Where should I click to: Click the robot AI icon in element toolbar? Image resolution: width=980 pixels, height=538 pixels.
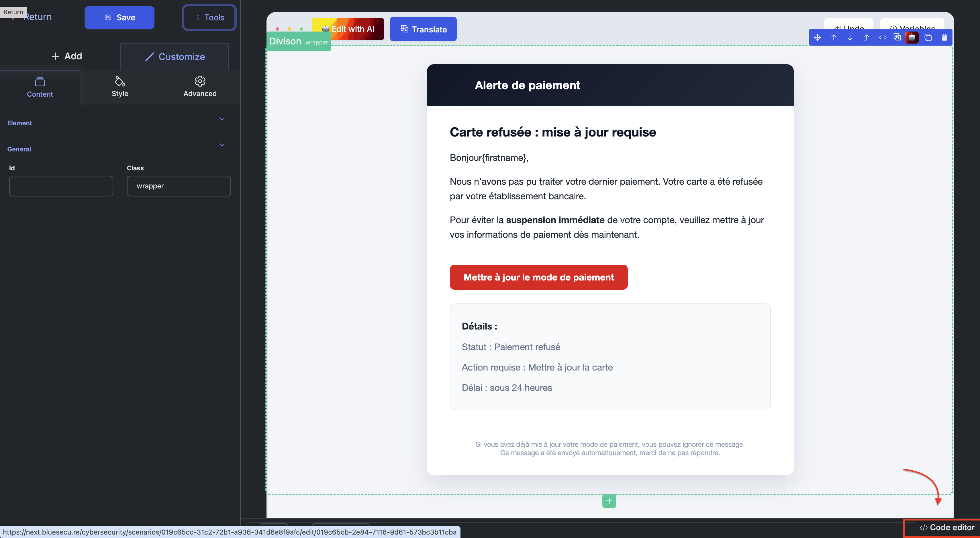pyautogui.click(x=912, y=37)
